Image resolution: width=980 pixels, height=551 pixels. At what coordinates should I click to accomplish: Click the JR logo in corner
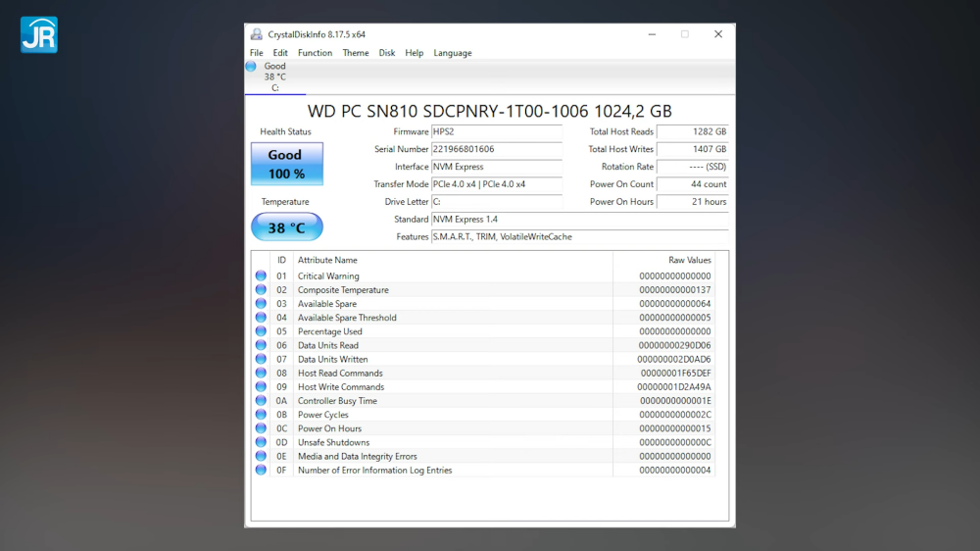click(x=38, y=34)
